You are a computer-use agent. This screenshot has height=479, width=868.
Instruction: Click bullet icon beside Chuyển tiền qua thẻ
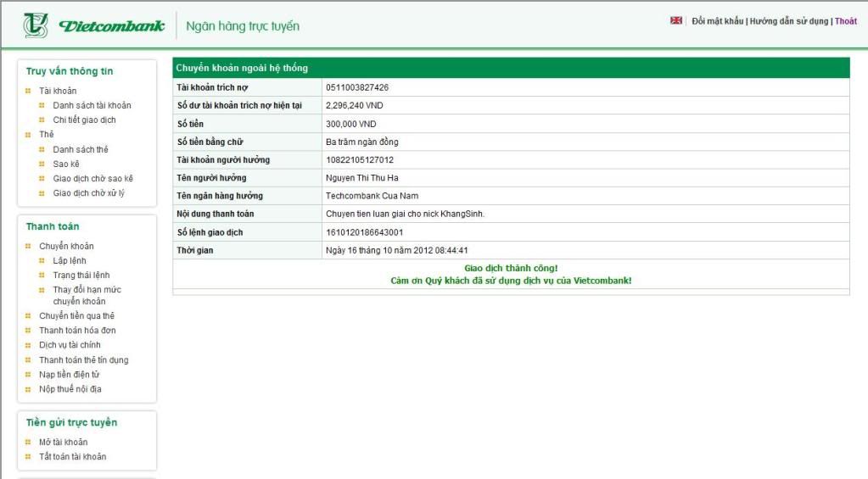pyautogui.click(x=28, y=316)
